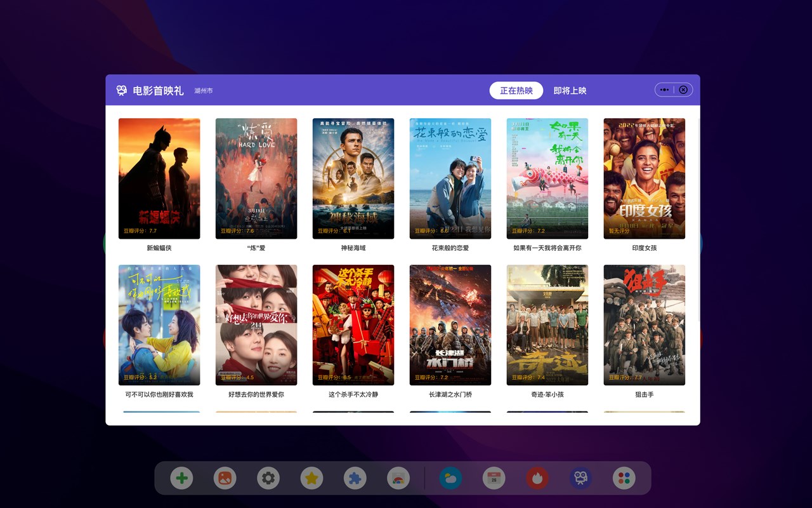Click the 如果有一天我将会离开你 title label
Image resolution: width=812 pixels, height=508 pixels.
click(547, 248)
